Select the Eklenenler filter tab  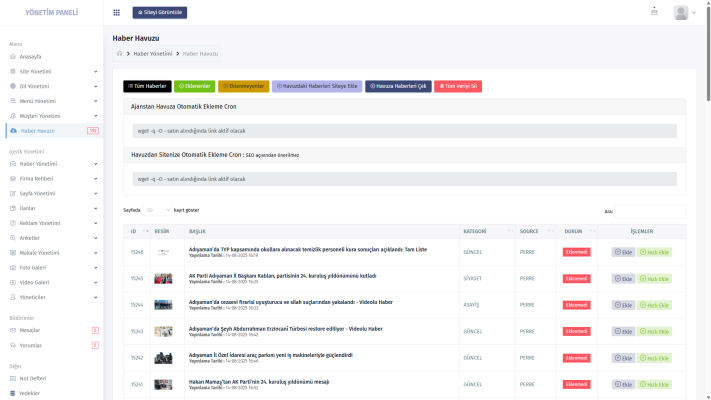point(193,87)
